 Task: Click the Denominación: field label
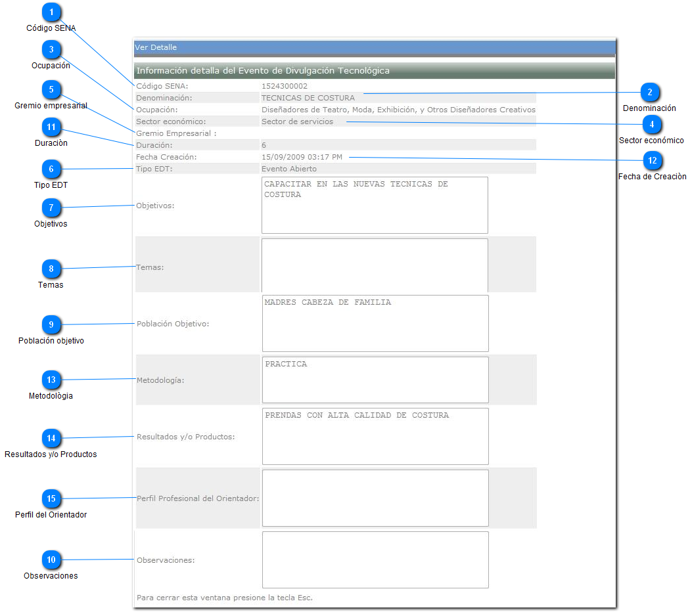pyautogui.click(x=164, y=98)
